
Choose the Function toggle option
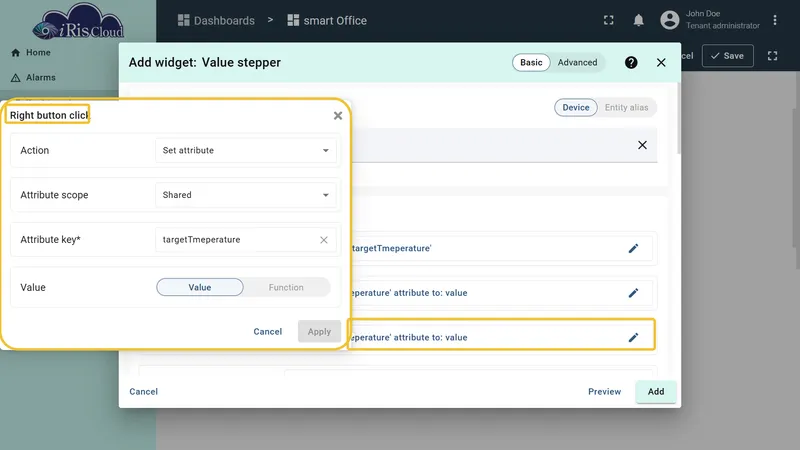[x=286, y=287]
